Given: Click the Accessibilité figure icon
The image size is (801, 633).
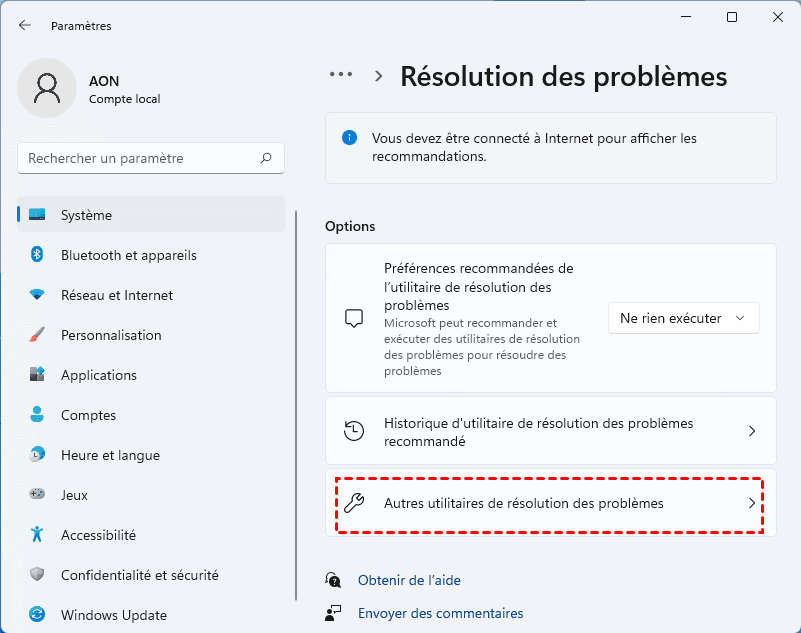Looking at the screenshot, I should [37, 535].
